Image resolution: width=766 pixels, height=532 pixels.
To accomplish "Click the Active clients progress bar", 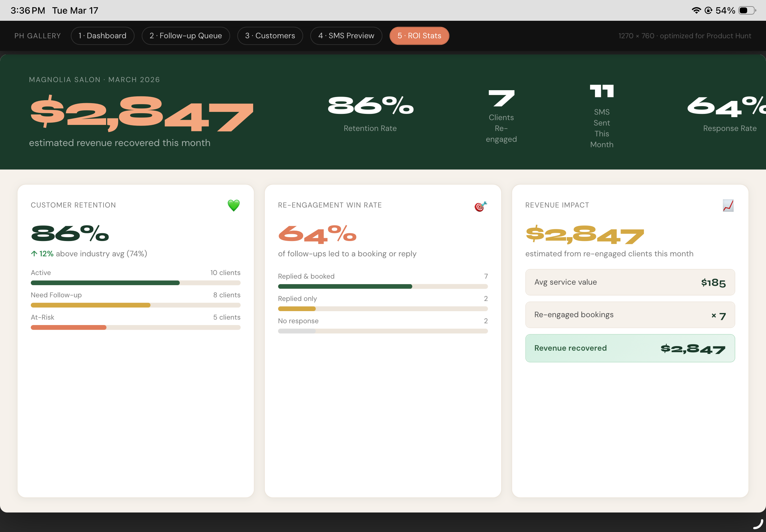I will [135, 283].
